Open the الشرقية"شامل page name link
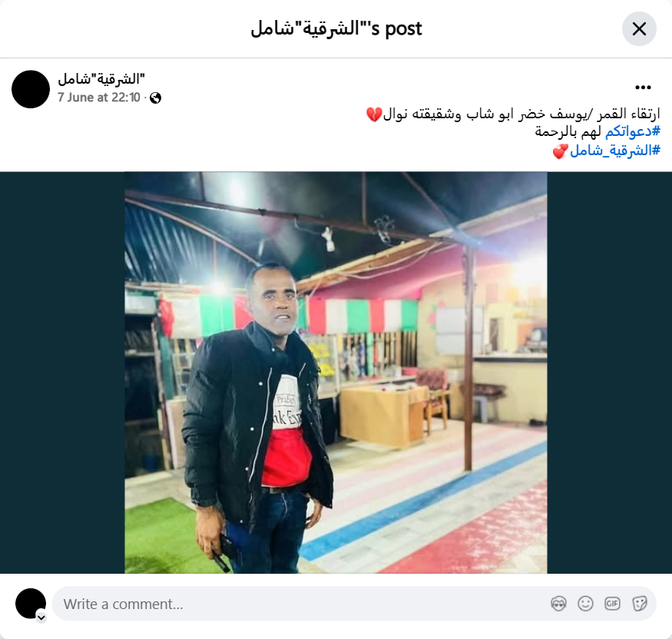Viewport: 672px width, 639px height. pyautogui.click(x=101, y=79)
